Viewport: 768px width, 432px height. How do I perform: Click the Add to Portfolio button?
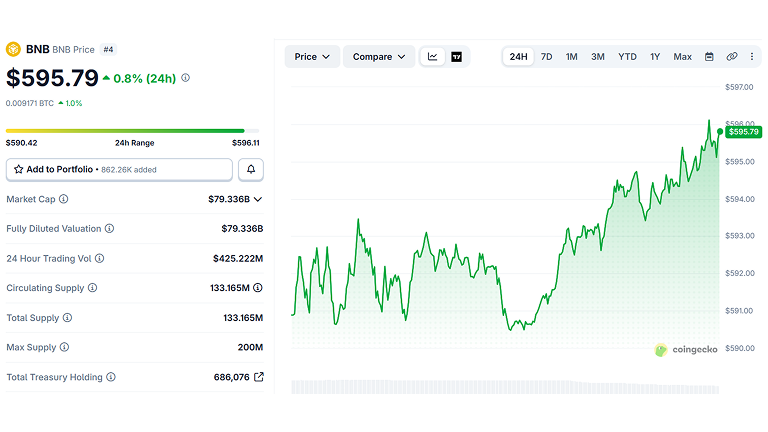pyautogui.click(x=119, y=169)
